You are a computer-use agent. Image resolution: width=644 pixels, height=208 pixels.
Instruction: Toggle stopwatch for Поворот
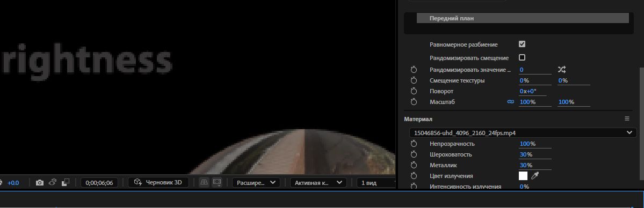coord(414,91)
